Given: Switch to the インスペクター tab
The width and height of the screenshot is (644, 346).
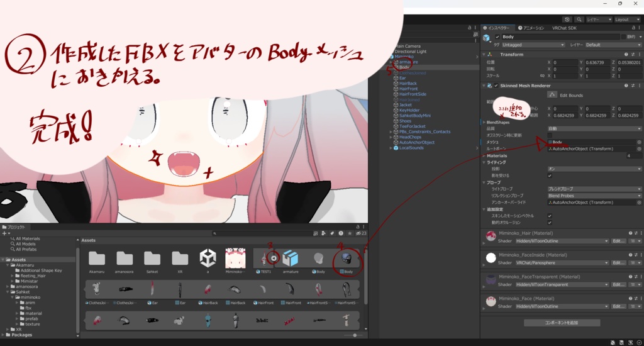Looking at the screenshot, I should 496,28.
